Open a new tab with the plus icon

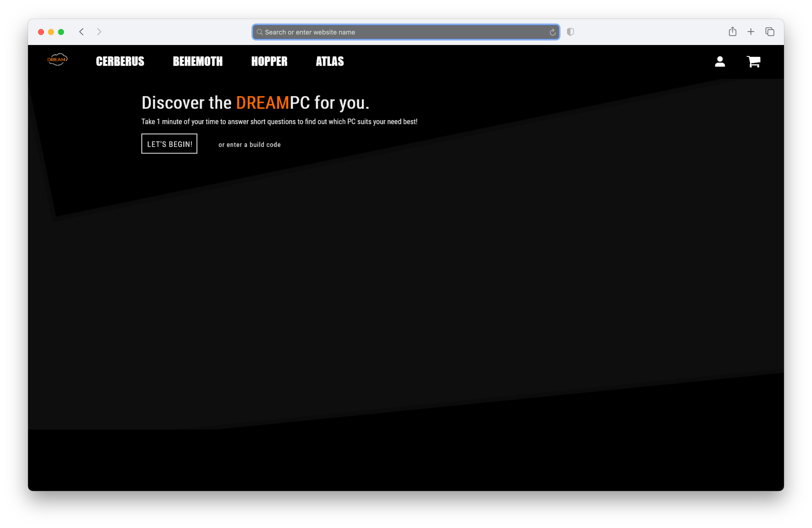[x=750, y=32]
